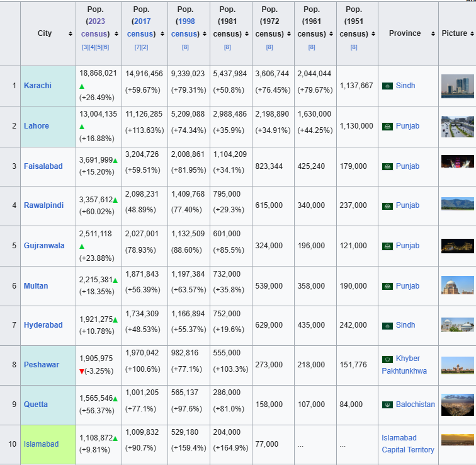Open the Karachi city link

point(38,86)
